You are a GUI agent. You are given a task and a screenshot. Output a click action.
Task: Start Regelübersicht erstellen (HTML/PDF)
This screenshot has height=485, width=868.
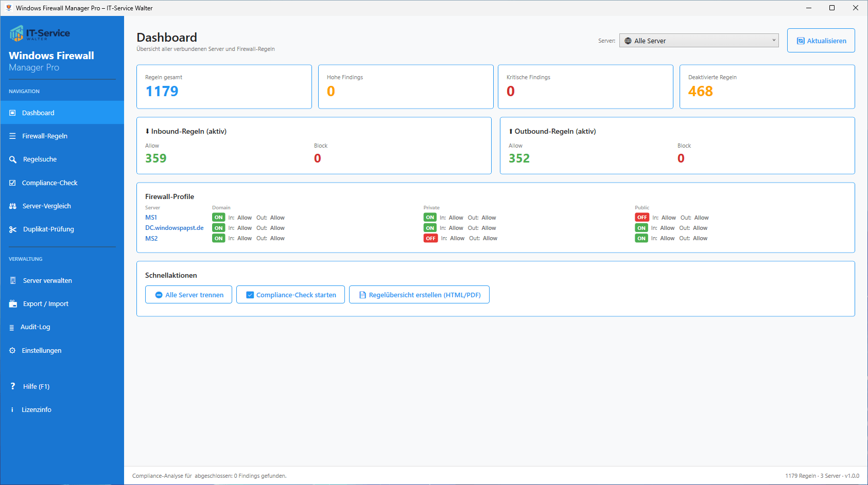[419, 295]
